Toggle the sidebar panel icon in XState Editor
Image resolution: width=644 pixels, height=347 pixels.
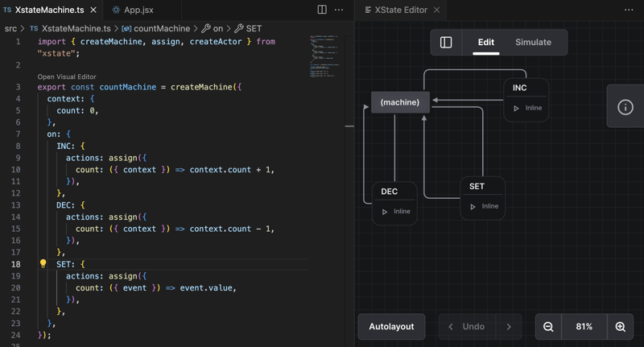click(x=446, y=43)
